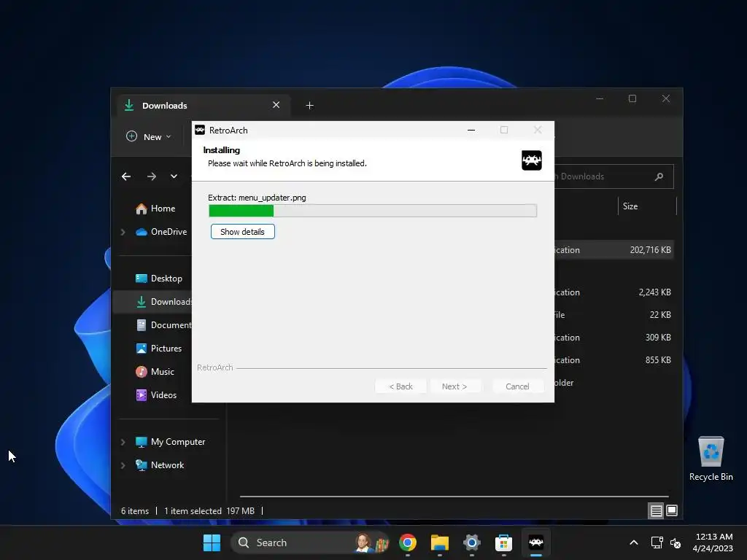Click RetroArch icon in installer title bar

(x=200, y=130)
